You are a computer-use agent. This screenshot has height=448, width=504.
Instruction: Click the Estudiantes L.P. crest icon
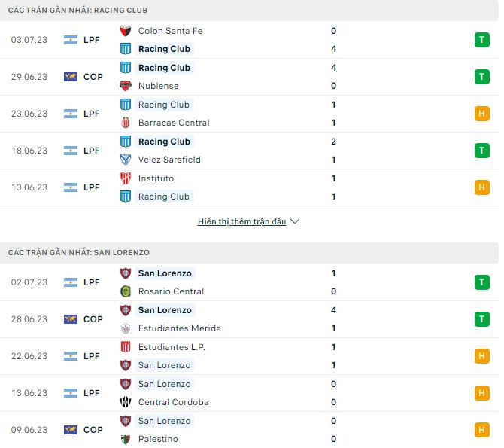[126, 347]
